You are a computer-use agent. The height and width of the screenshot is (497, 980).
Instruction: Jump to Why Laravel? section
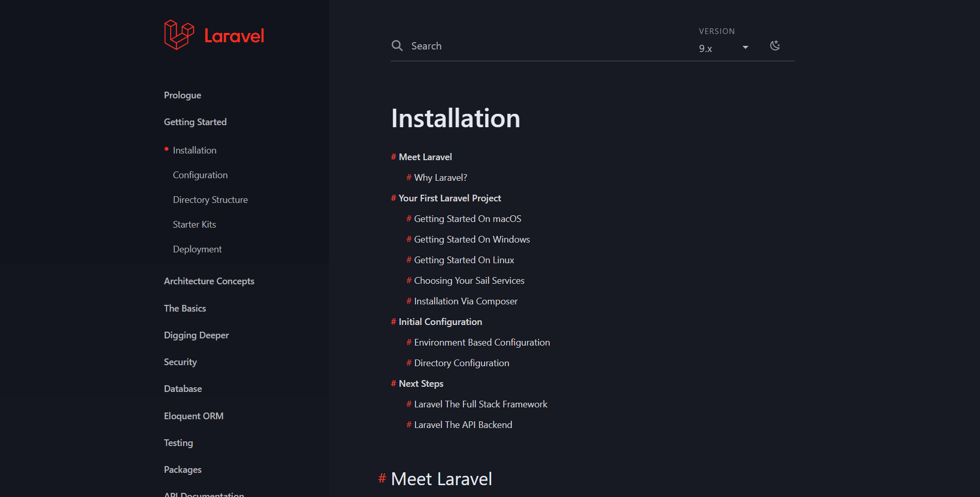click(441, 178)
